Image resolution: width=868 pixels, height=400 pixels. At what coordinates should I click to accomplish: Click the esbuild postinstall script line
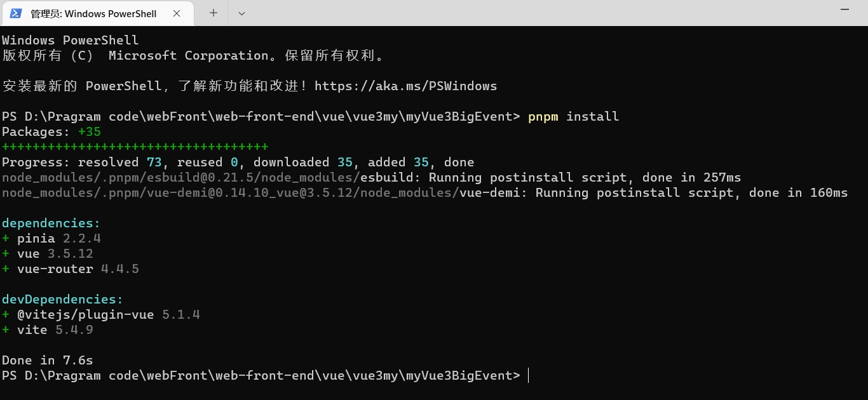coord(372,177)
